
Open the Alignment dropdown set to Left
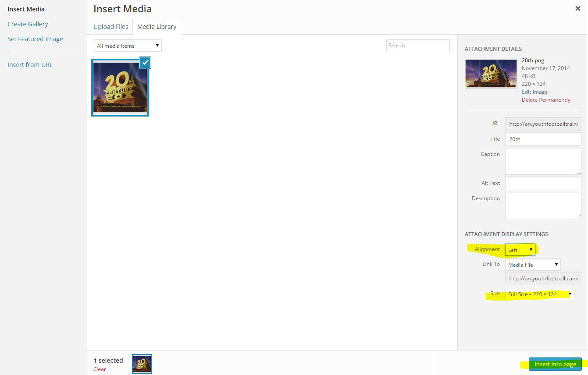point(520,250)
